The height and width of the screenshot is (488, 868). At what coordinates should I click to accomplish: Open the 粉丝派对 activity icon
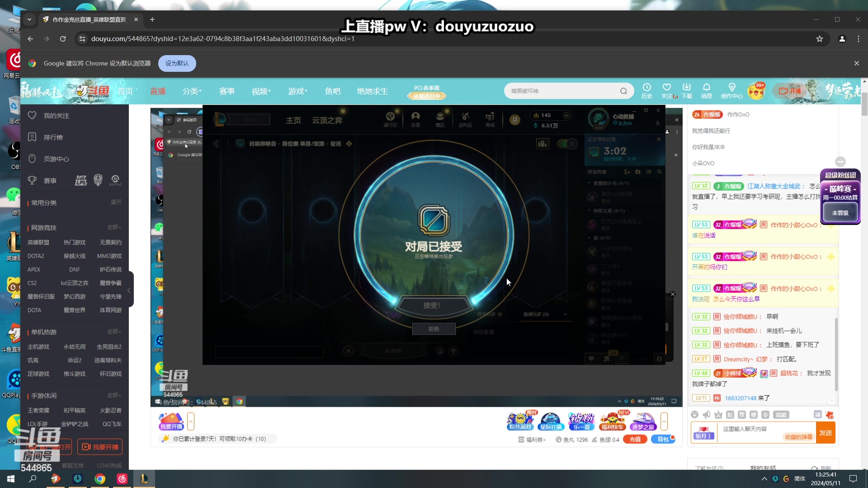tap(520, 421)
